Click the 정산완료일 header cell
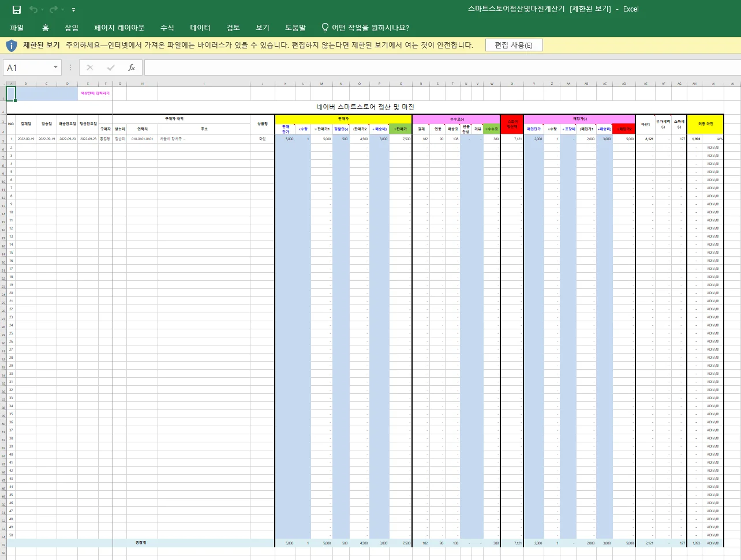The height and width of the screenshot is (560, 741). point(88,124)
